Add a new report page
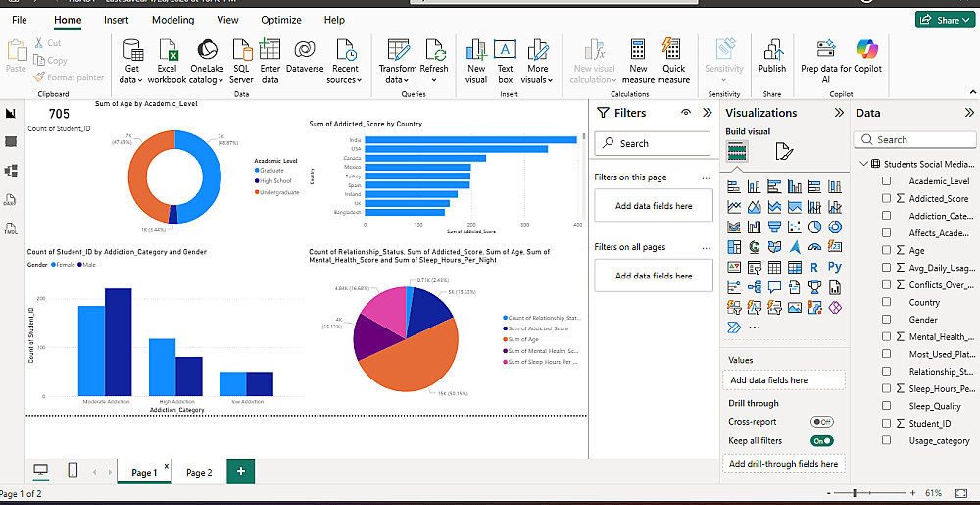This screenshot has height=505, width=980. point(241,472)
